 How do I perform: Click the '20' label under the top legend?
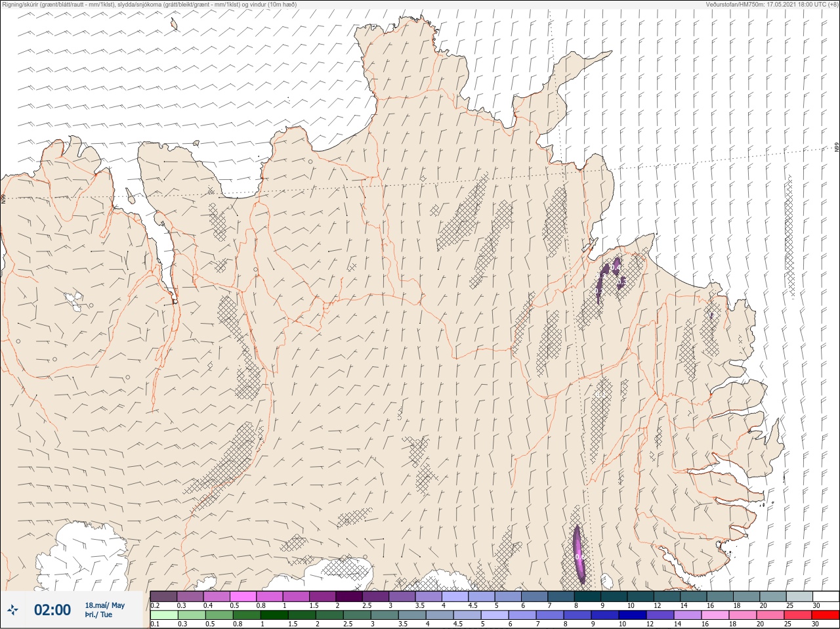coord(763,605)
